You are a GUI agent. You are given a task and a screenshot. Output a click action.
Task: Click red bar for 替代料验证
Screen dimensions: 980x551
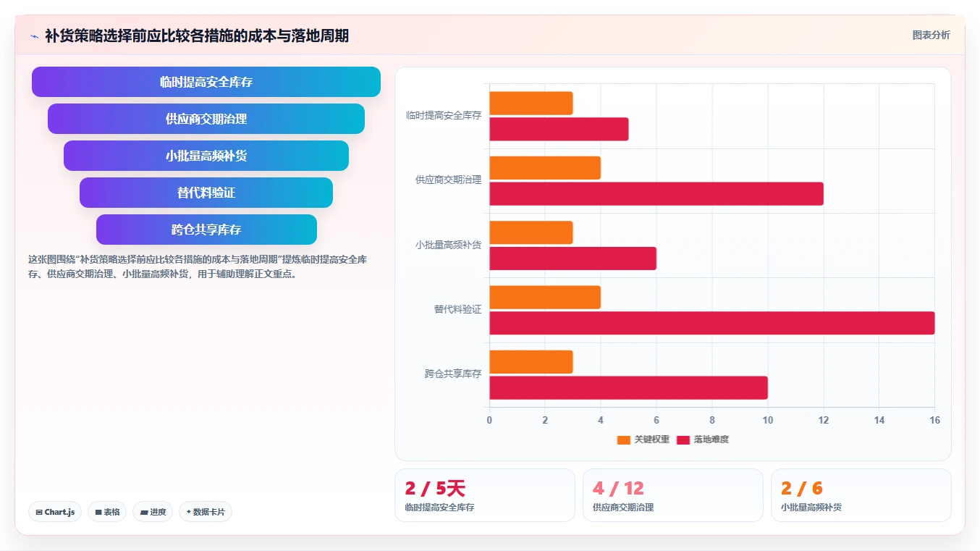click(712, 323)
